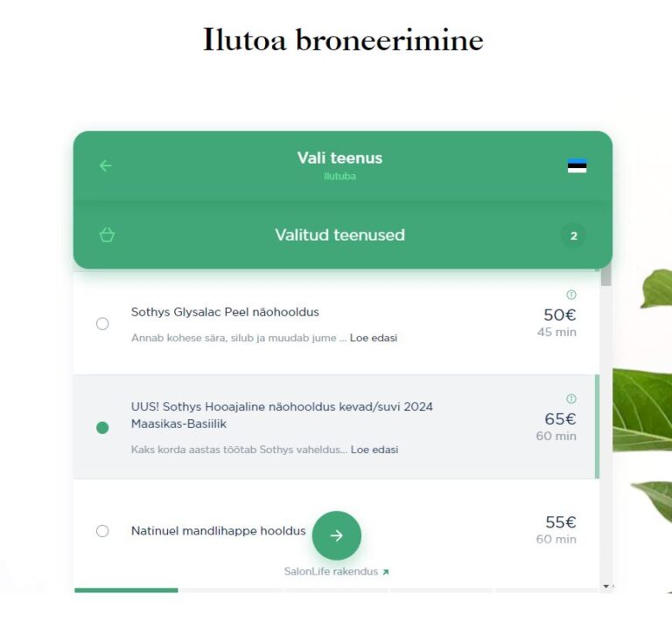
Task: Read more about Kaks korda aastas description
Action: (x=374, y=450)
